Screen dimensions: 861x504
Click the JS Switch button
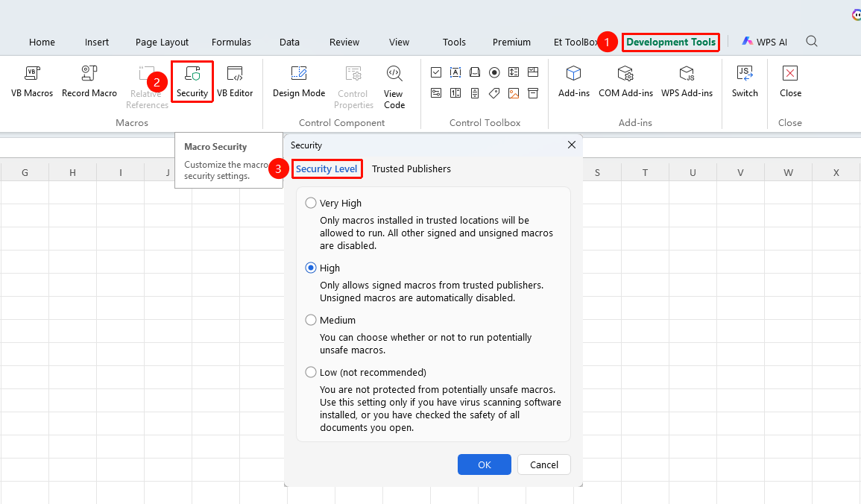coord(745,81)
